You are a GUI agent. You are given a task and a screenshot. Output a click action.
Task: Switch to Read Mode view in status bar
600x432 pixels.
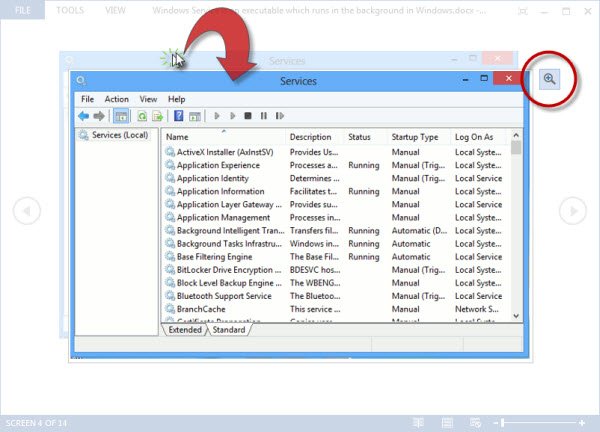coord(418,423)
